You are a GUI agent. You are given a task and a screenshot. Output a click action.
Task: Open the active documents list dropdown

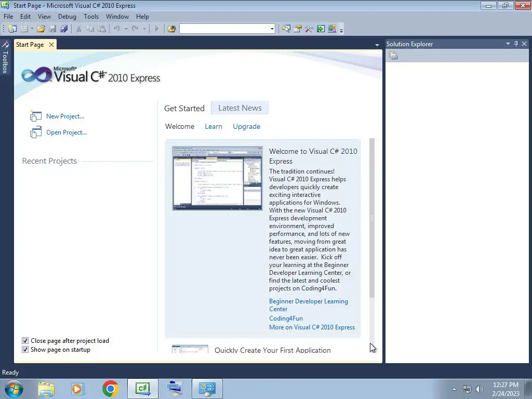pyautogui.click(x=377, y=45)
